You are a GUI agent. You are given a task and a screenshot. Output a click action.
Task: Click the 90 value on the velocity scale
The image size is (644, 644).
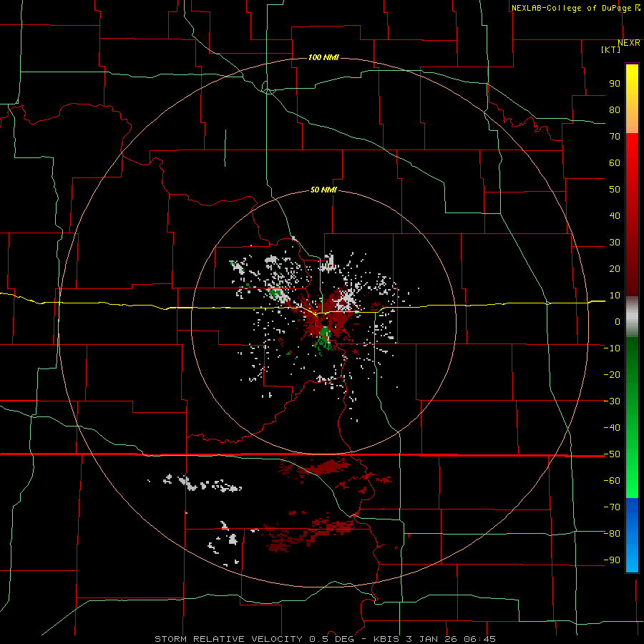coord(615,84)
